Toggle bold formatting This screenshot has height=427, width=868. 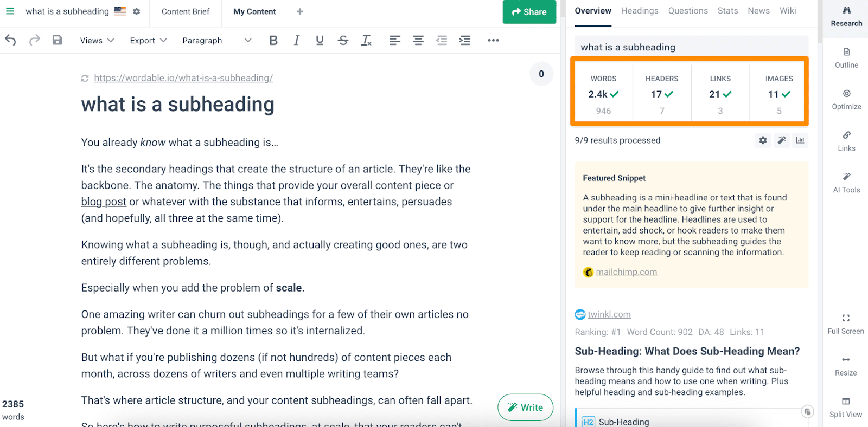273,40
